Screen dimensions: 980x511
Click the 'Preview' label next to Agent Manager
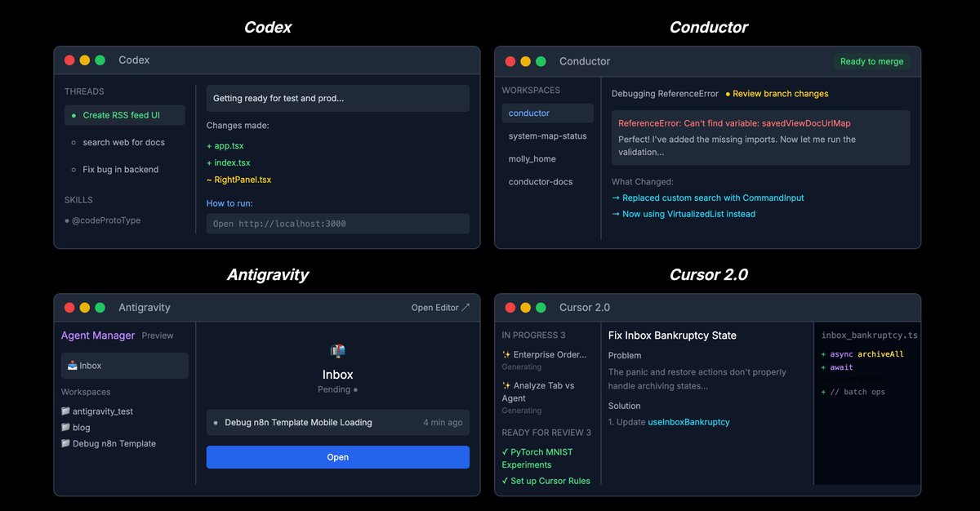tap(158, 335)
